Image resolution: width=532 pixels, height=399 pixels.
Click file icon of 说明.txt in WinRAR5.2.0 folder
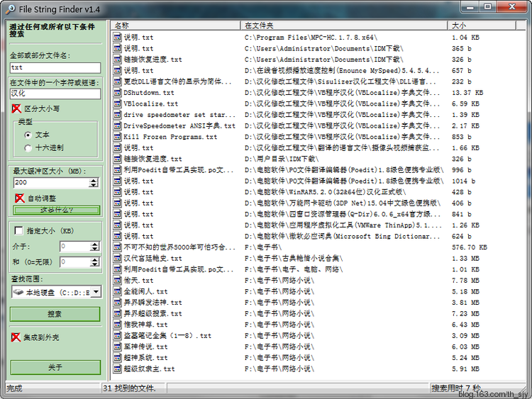117,192
